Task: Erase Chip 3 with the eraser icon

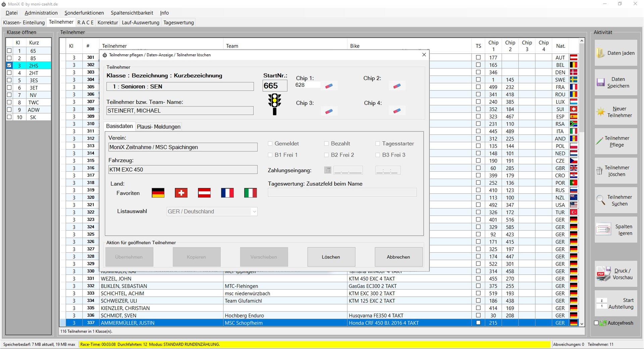Action: click(x=329, y=111)
